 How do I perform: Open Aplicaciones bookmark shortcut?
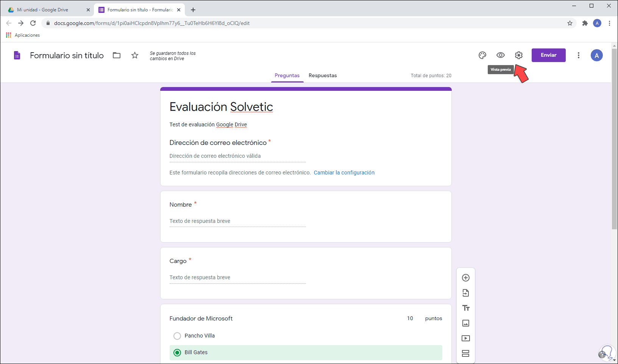pos(23,35)
